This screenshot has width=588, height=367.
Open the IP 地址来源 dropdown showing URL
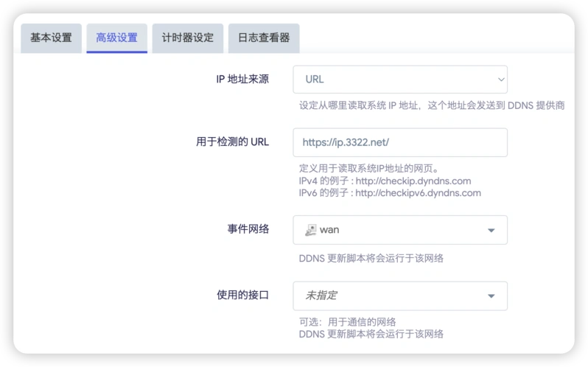(400, 80)
